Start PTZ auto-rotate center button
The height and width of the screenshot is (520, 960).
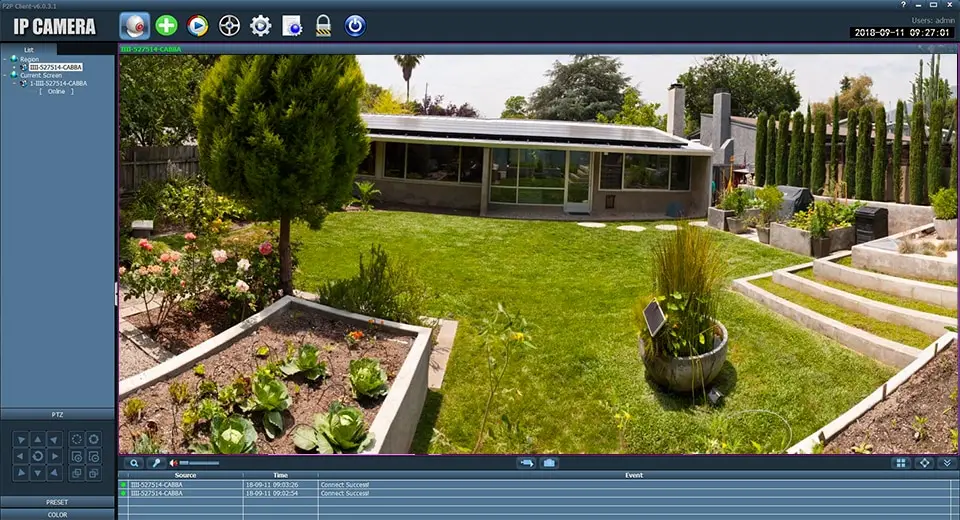coord(37,456)
